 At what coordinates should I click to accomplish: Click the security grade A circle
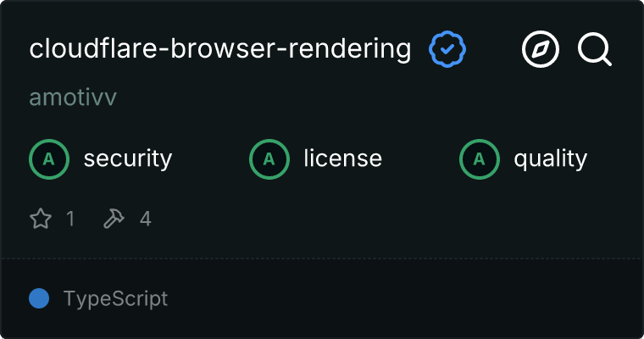tap(49, 159)
